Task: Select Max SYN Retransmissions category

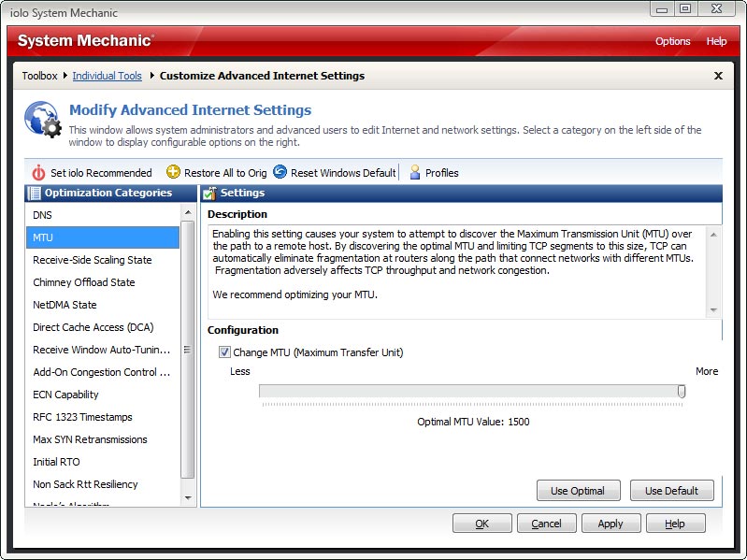Action: pyautogui.click(x=103, y=439)
